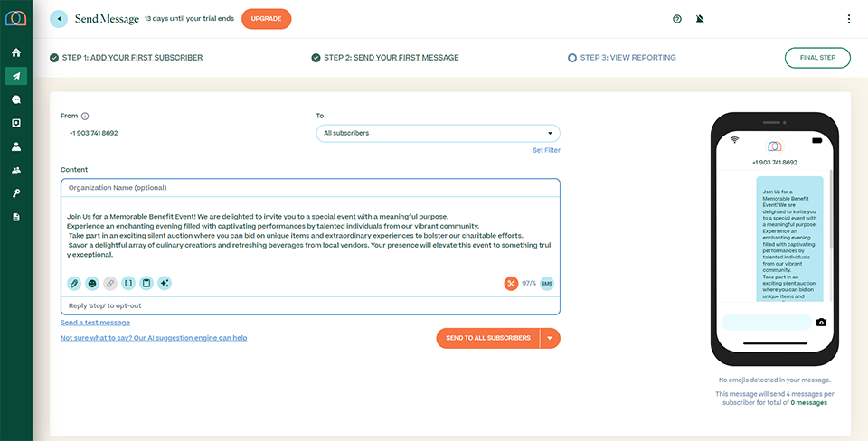Click the phone preview message input bar
Image resolution: width=868 pixels, height=441 pixels.
pyautogui.click(x=767, y=322)
